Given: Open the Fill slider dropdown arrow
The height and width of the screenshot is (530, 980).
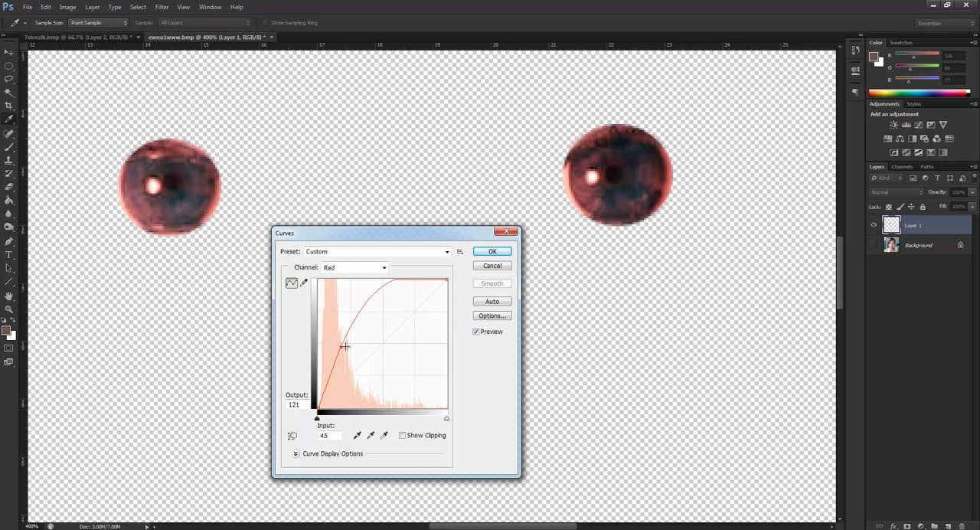Looking at the screenshot, I should [x=972, y=207].
